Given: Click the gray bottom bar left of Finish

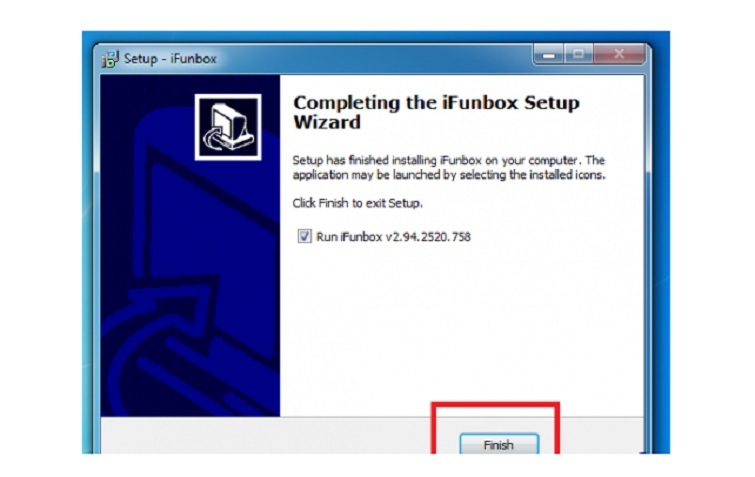Looking at the screenshot, I should coord(265,436).
